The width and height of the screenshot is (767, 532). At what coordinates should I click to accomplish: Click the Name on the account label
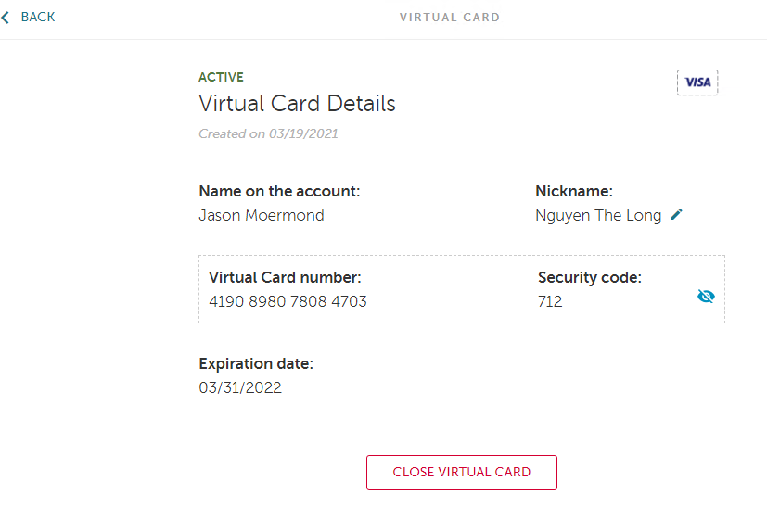click(279, 192)
